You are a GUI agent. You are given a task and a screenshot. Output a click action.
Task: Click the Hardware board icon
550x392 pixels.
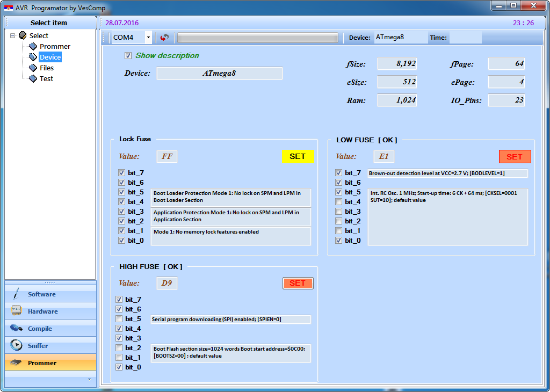pyautogui.click(x=17, y=311)
